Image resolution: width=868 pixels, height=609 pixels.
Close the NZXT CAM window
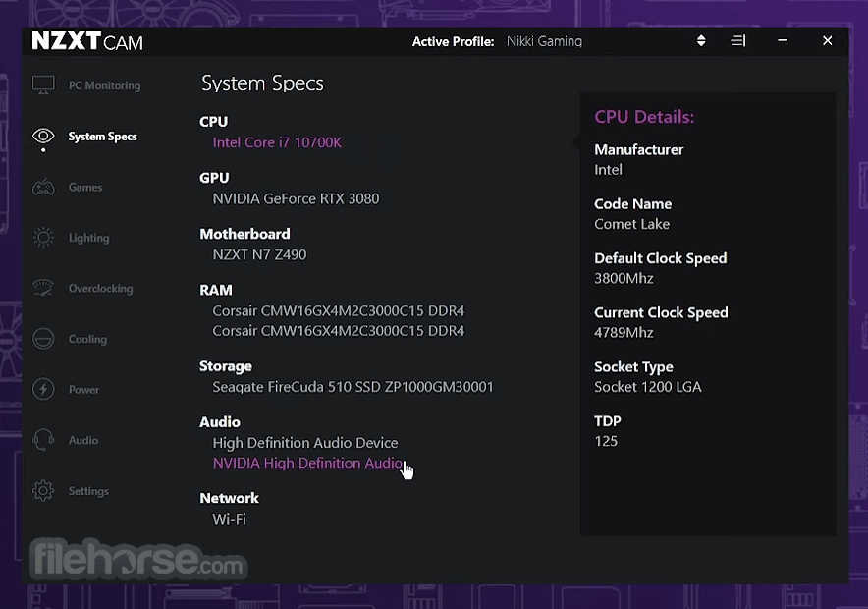(x=827, y=41)
